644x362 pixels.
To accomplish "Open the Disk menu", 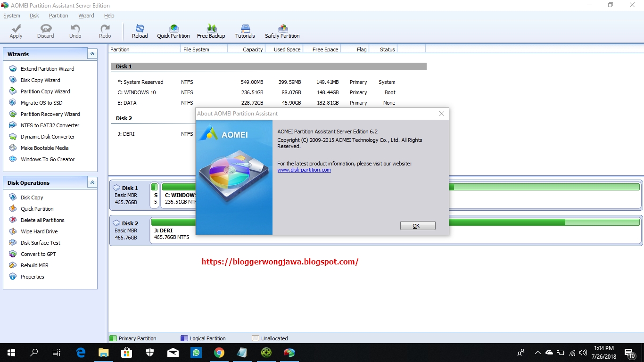I will pos(34,16).
